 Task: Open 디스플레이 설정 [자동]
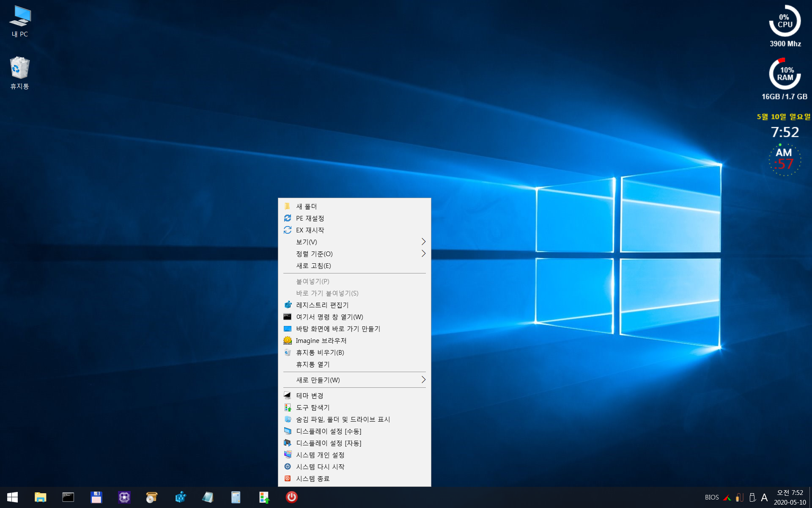[354, 443]
